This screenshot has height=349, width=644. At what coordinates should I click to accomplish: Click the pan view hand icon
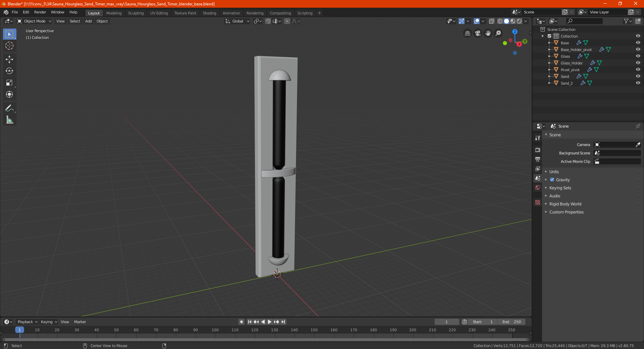(x=488, y=33)
